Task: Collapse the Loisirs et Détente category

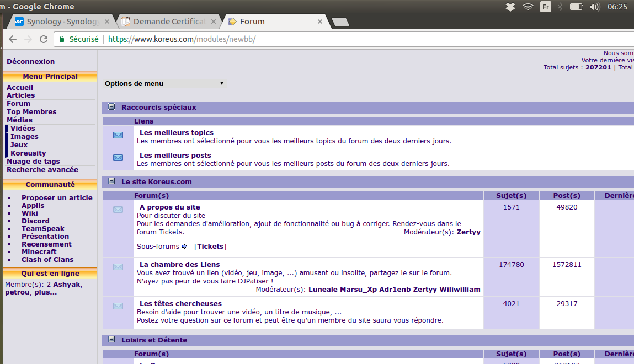Action: click(111, 340)
